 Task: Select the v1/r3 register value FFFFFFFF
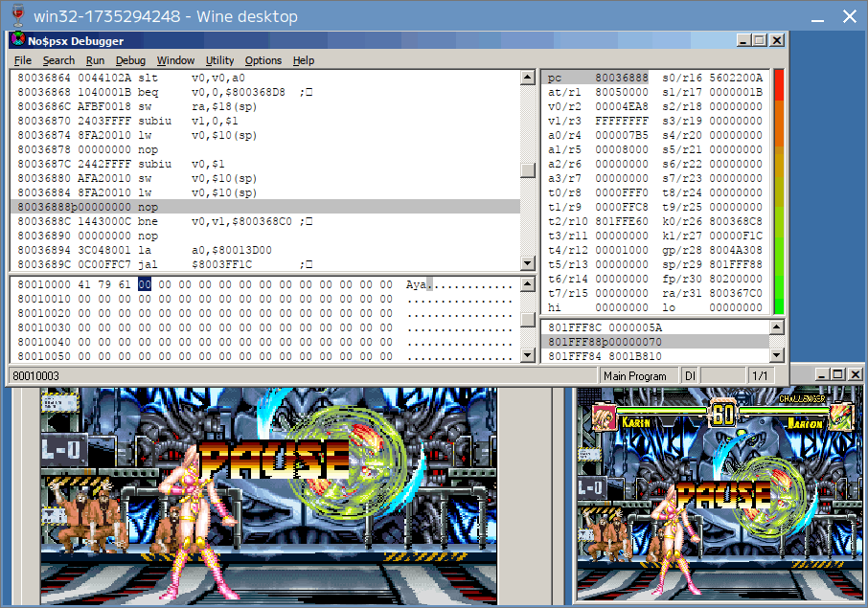622,121
